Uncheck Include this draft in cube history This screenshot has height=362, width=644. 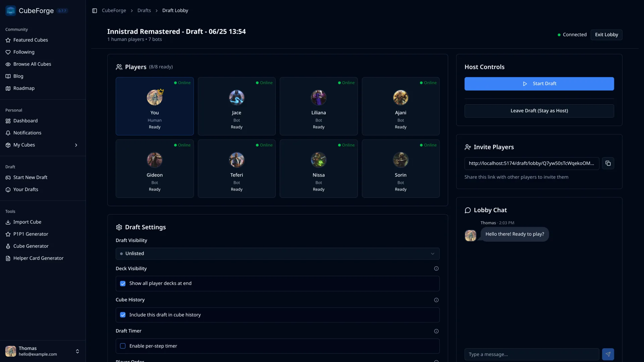click(123, 315)
